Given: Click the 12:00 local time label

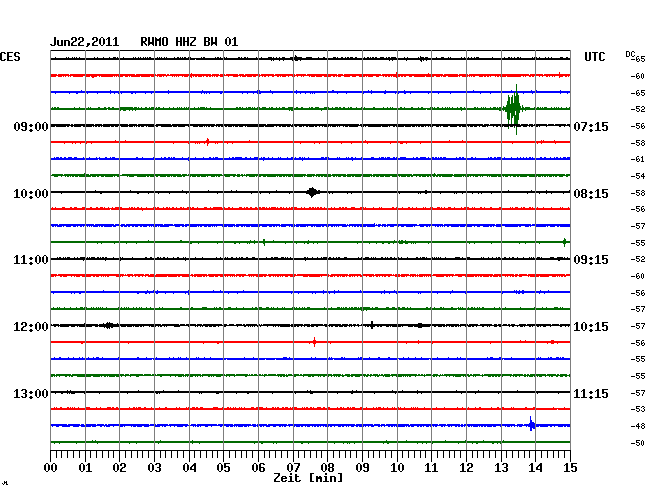Looking at the screenshot, I should tap(31, 327).
